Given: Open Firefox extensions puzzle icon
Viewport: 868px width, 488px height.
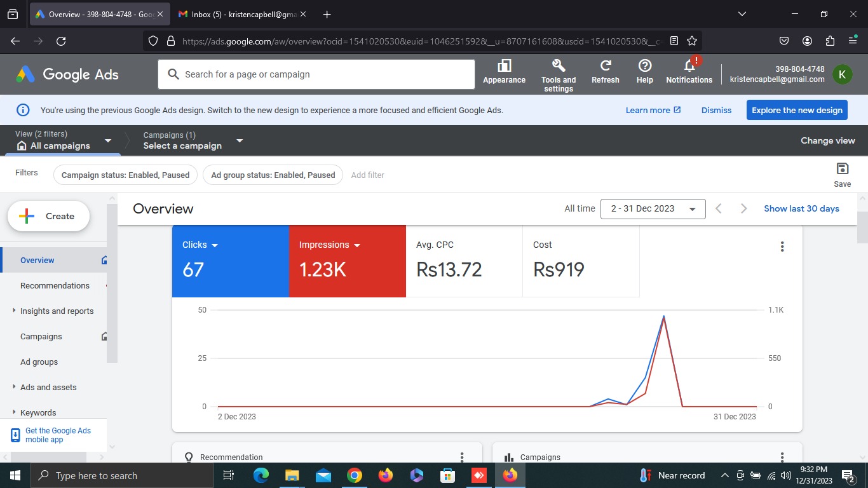Looking at the screenshot, I should pos(830,41).
